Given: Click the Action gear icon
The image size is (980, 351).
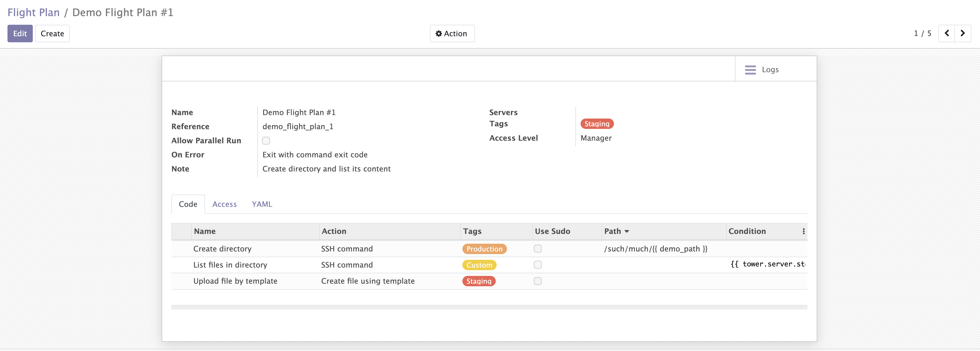Looking at the screenshot, I should pyautogui.click(x=439, y=33).
